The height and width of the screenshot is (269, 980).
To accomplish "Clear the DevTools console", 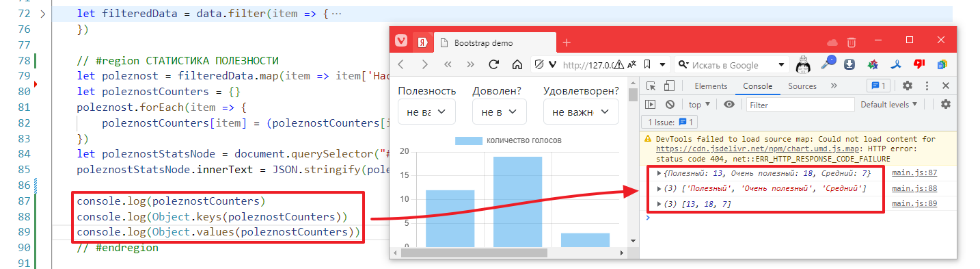I will 670,104.
